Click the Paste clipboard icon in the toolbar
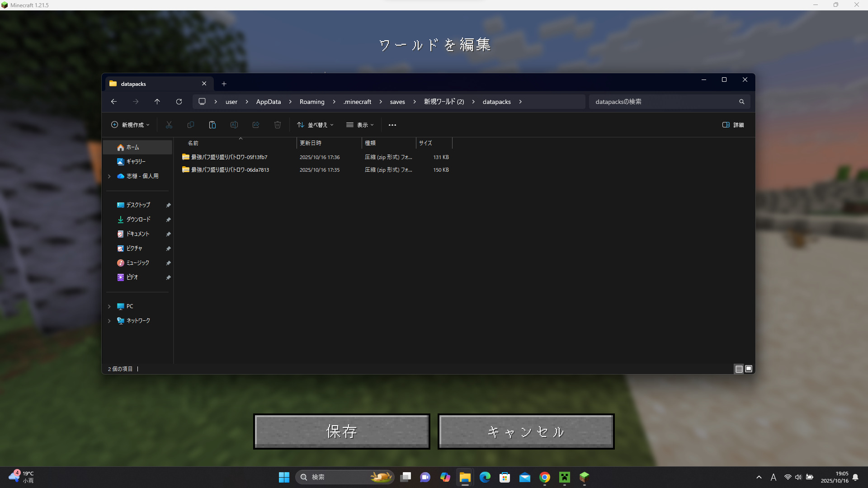Screen dimensions: 868x488 point(212,125)
